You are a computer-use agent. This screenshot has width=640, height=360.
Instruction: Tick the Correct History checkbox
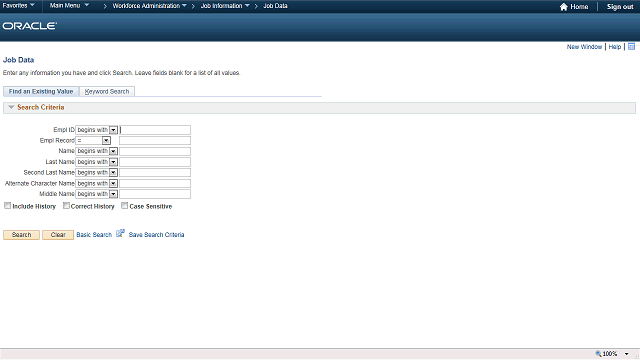point(66,206)
